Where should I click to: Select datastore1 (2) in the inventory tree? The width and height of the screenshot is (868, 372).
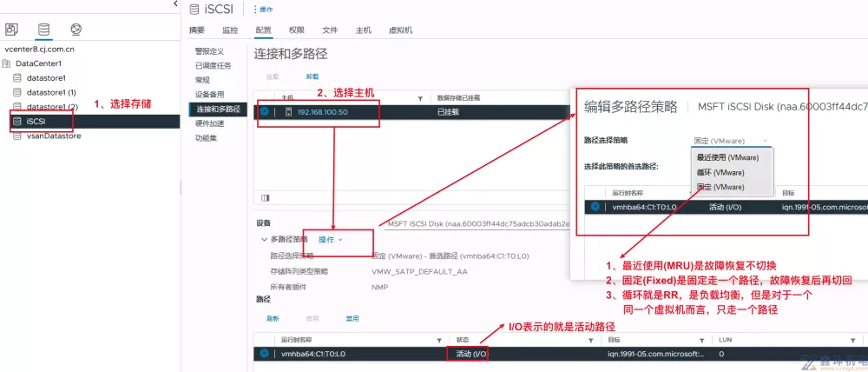tap(52, 106)
